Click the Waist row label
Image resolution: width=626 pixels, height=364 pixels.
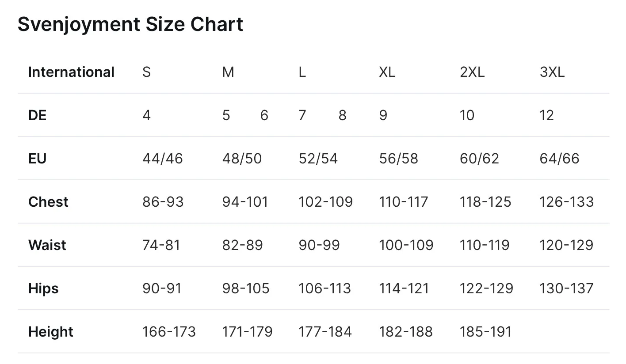(47, 245)
